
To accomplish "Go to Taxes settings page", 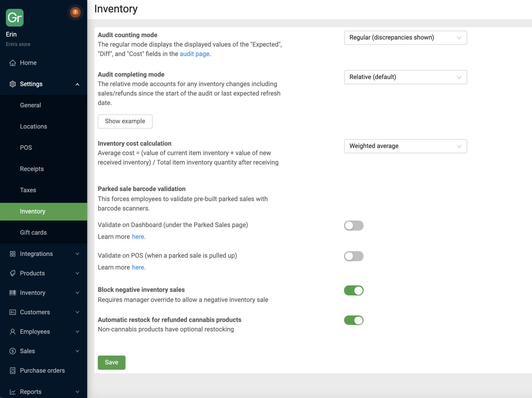I will tap(28, 190).
